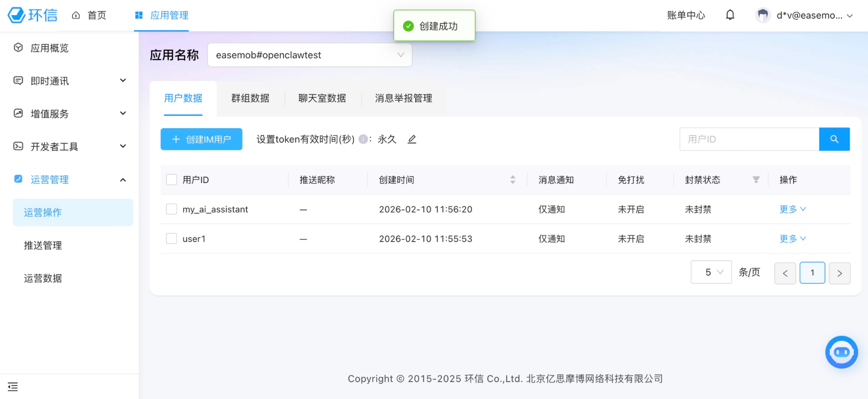Click the notification bell icon

coord(730,15)
